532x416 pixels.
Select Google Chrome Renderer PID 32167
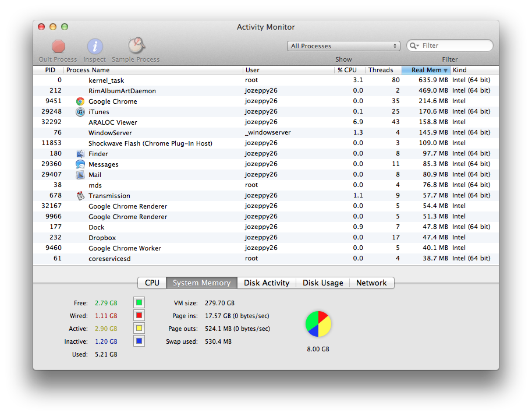click(x=266, y=206)
